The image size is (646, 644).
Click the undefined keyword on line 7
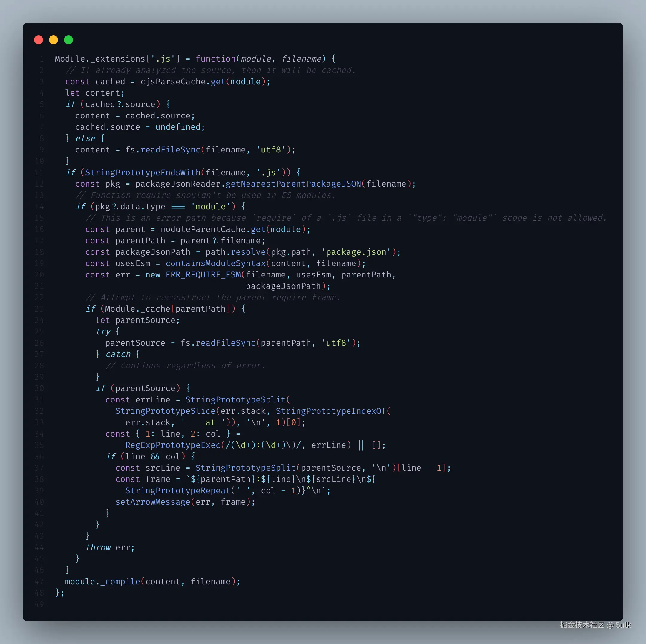pos(177,127)
